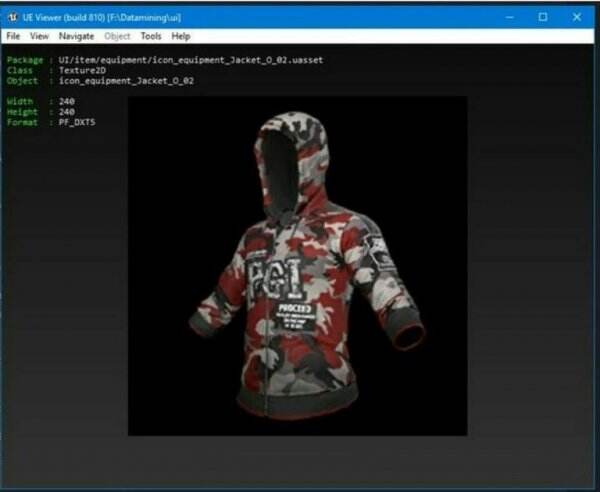Click the green Class label
Viewport: 600px width, 492px height.
pyautogui.click(x=20, y=70)
